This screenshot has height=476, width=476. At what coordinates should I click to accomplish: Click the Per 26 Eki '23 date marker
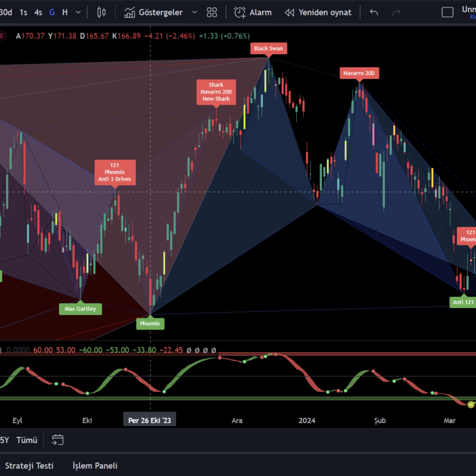(150, 420)
